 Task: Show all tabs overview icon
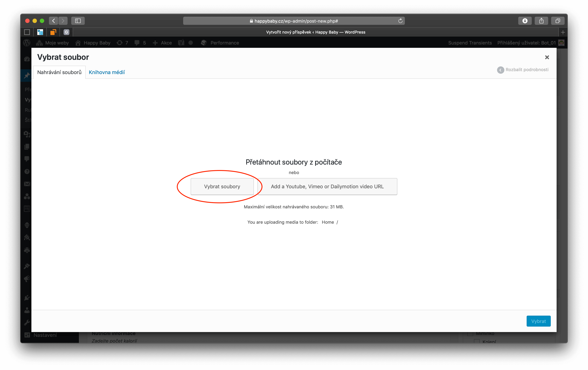tap(558, 21)
